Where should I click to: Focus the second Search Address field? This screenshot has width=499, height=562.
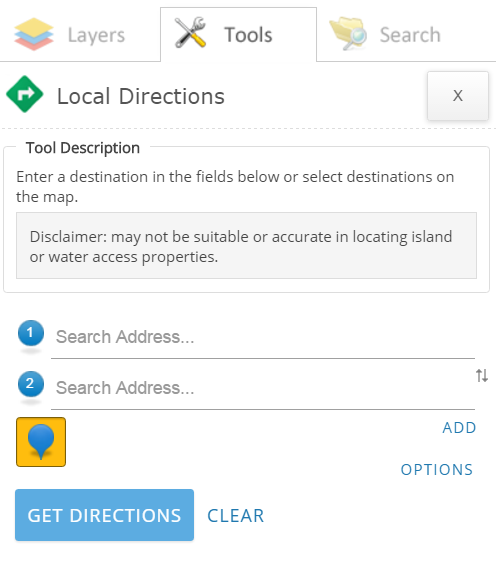point(263,388)
